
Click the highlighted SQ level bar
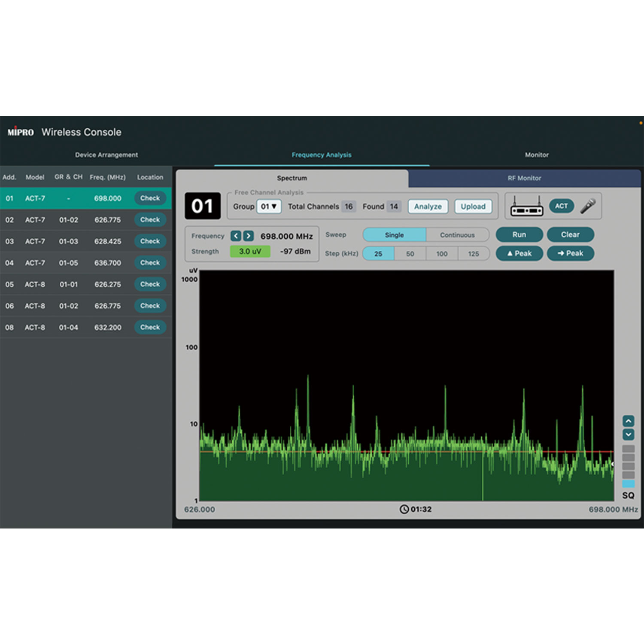tap(628, 483)
